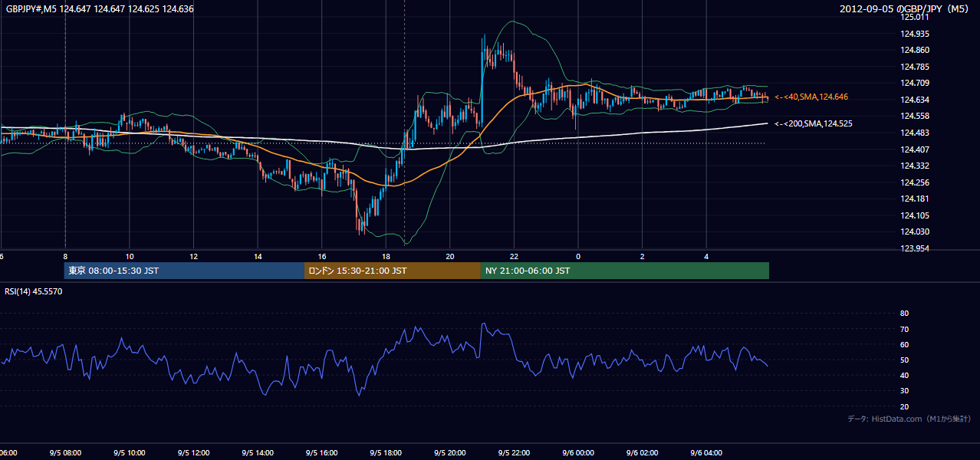The width and height of the screenshot is (980, 460).
Task: Click the 40 SMA 124.646 label
Action: coord(812,97)
